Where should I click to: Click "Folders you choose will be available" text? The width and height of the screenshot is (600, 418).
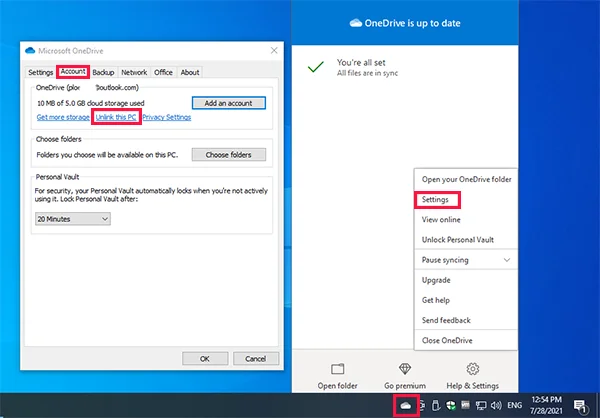pos(107,155)
